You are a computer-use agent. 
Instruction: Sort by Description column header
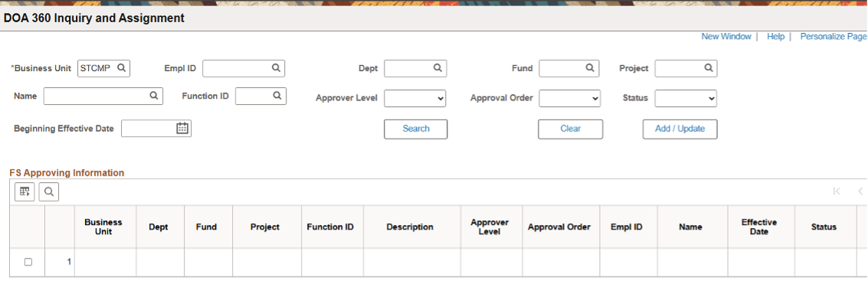(410, 227)
